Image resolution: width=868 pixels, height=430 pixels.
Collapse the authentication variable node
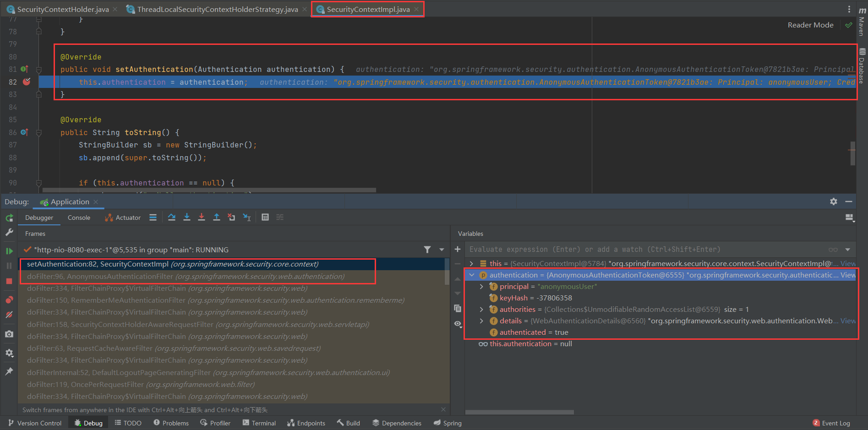[472, 275]
